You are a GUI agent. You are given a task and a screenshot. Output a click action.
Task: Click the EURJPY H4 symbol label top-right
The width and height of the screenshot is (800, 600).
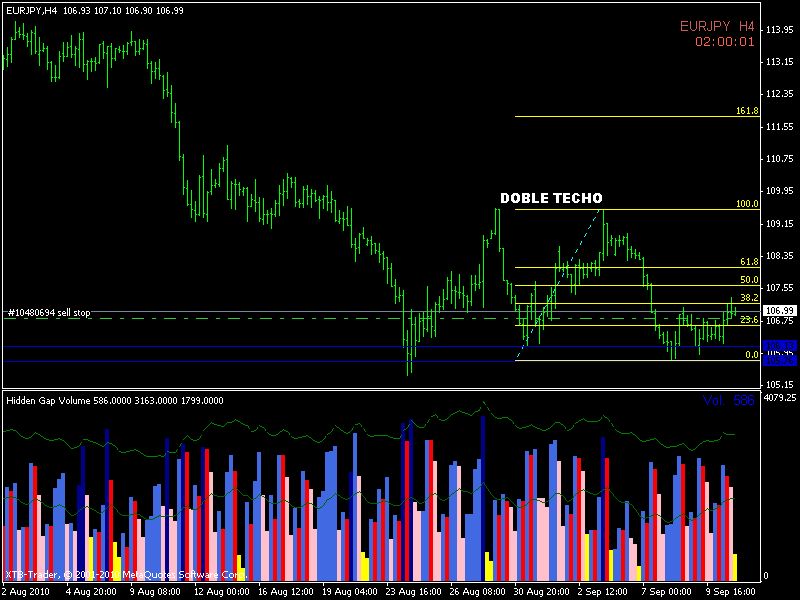coord(717,26)
